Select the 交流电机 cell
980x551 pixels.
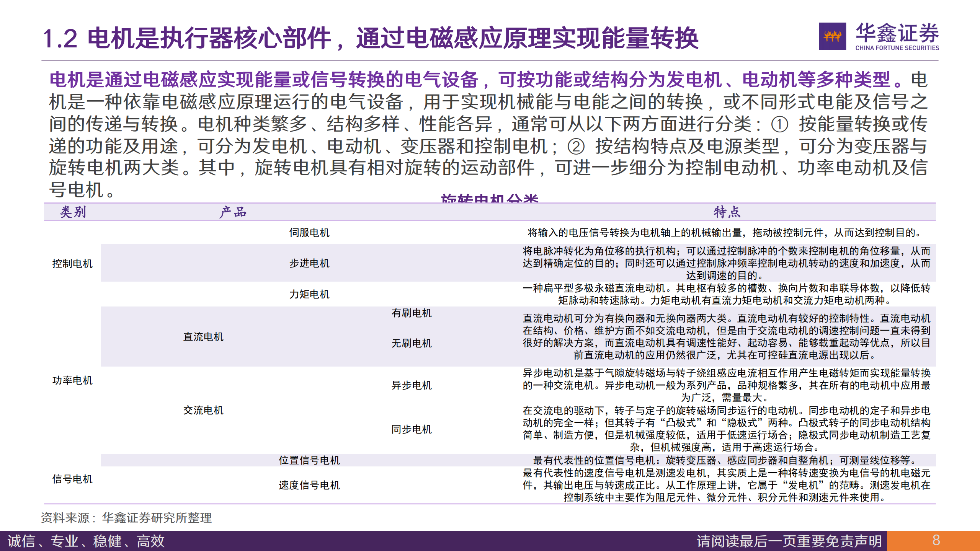pyautogui.click(x=203, y=410)
